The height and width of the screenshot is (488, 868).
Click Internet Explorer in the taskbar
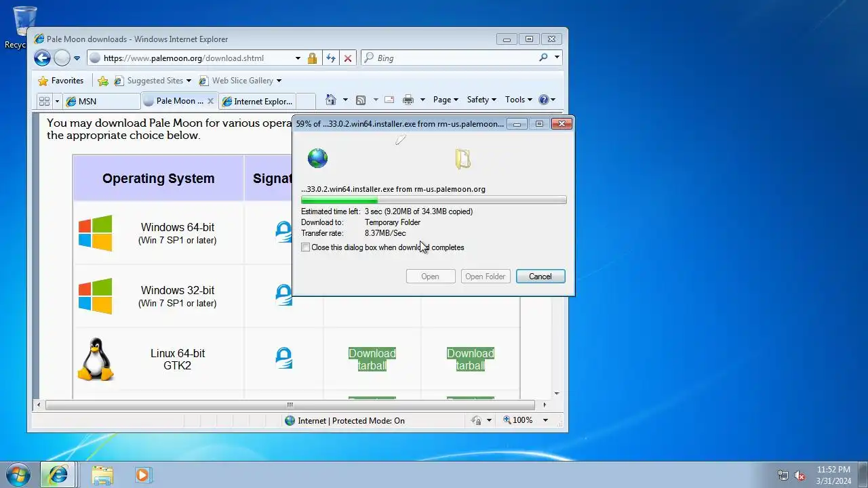point(59,474)
